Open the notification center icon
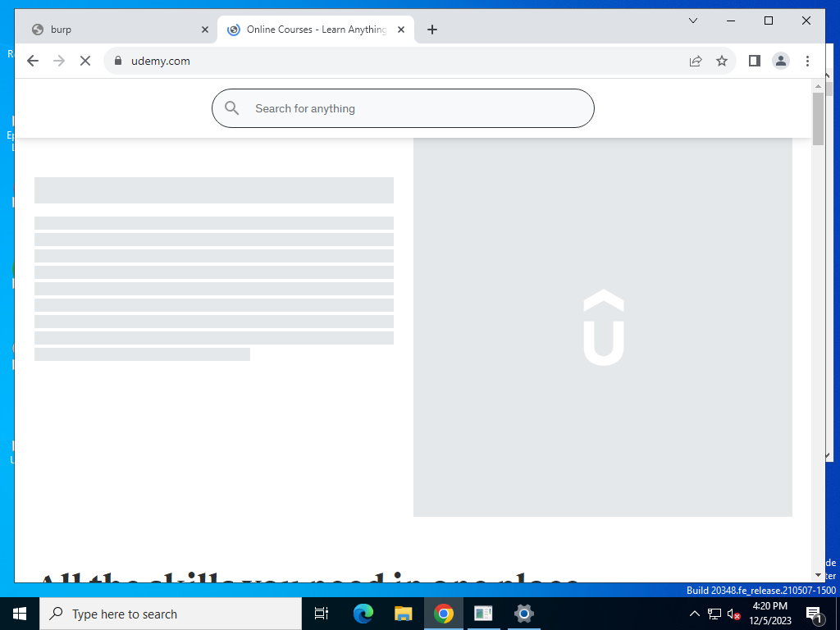This screenshot has width=840, height=630. tap(813, 614)
